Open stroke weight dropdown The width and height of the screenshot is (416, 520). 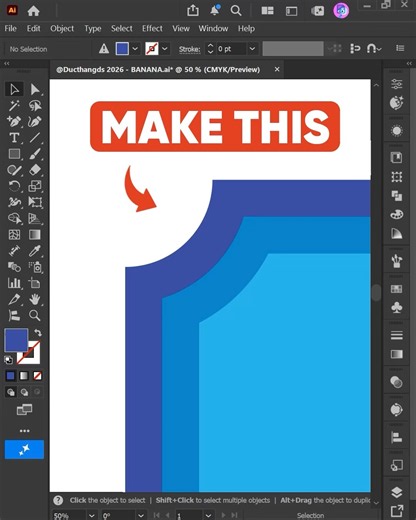[x=252, y=49]
